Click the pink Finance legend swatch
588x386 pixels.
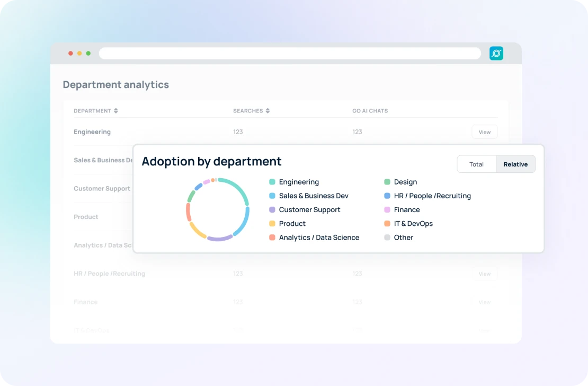(388, 210)
